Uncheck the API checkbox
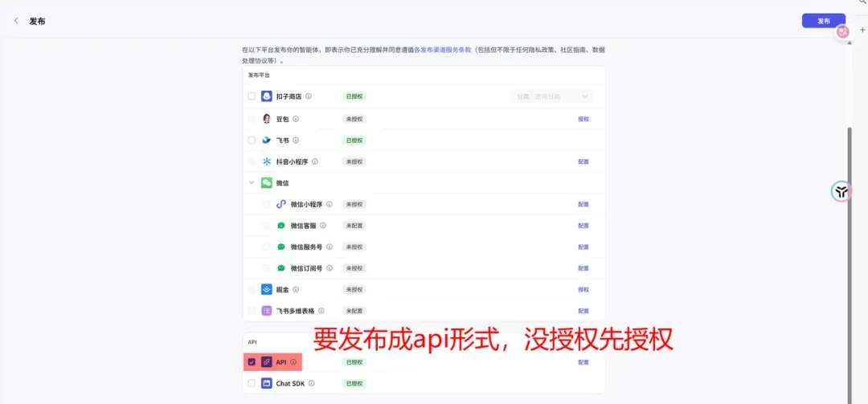868x404 pixels. (x=252, y=362)
